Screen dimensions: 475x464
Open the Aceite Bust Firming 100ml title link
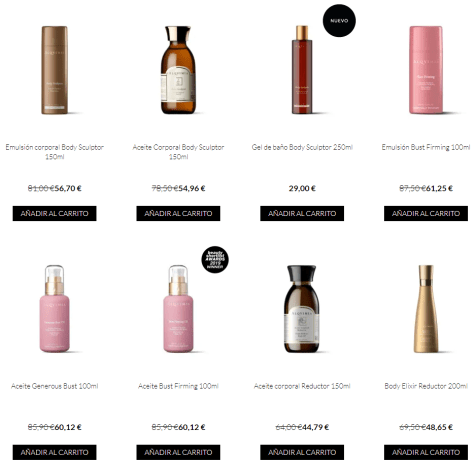pyautogui.click(x=178, y=386)
